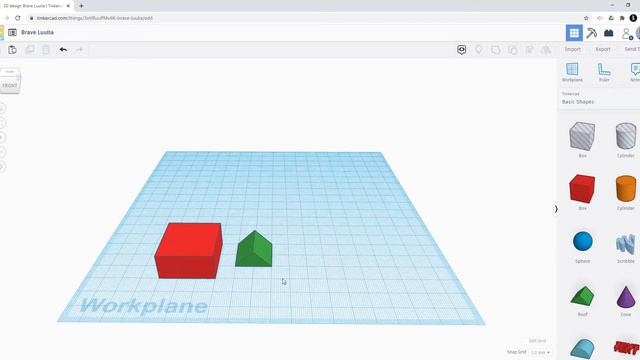Image resolution: width=640 pixels, height=360 pixels.
Task: Click the Delete trash icon
Action: pos(46,49)
